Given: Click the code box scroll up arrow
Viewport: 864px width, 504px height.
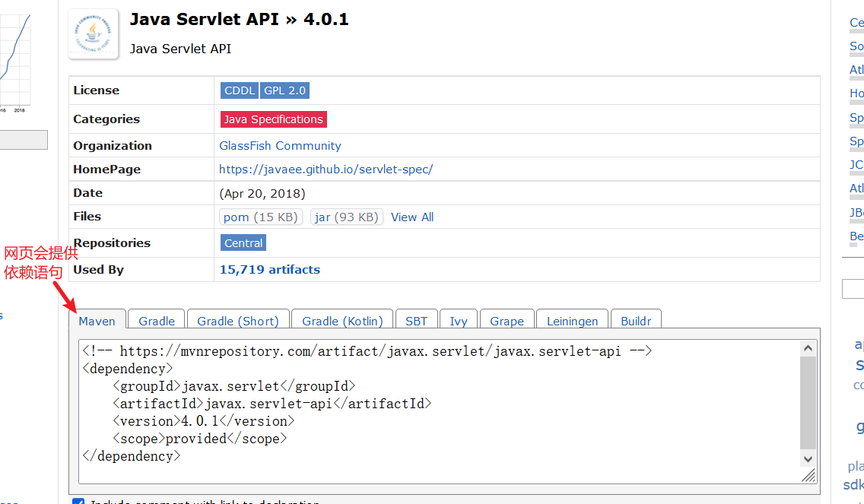Looking at the screenshot, I should (808, 348).
